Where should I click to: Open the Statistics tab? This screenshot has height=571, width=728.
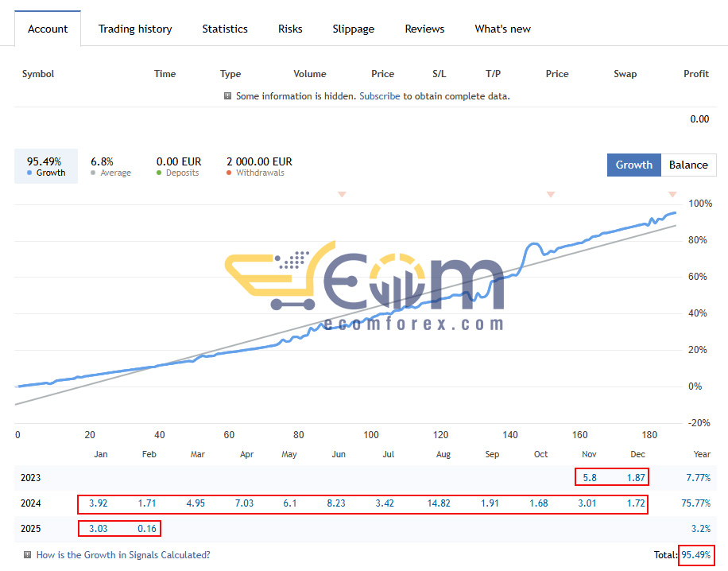225,29
